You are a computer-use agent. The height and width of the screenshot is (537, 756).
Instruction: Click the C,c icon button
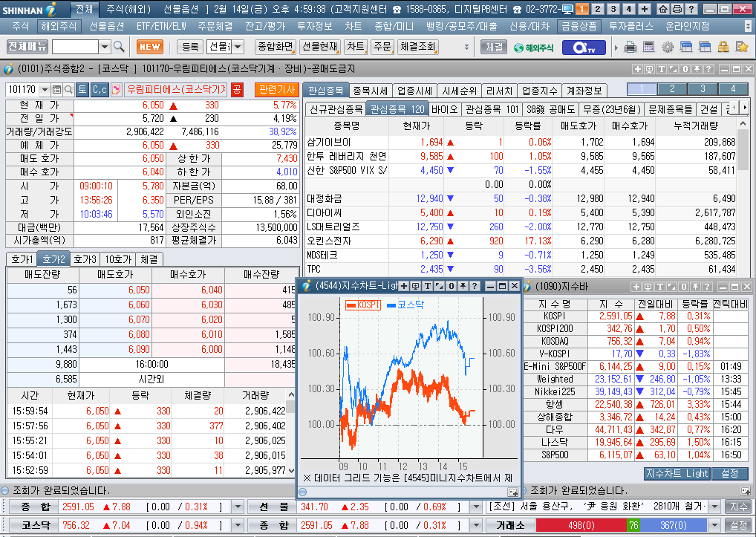(100, 90)
